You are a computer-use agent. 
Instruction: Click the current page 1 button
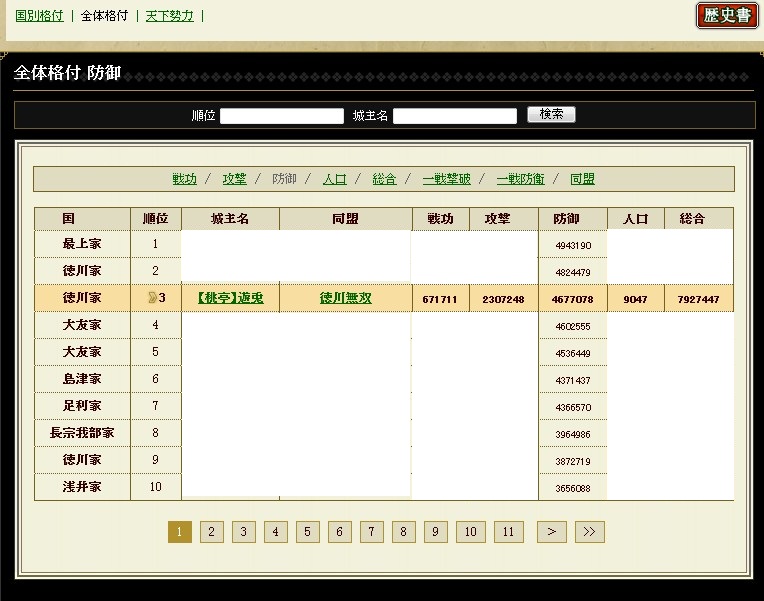tap(180, 532)
